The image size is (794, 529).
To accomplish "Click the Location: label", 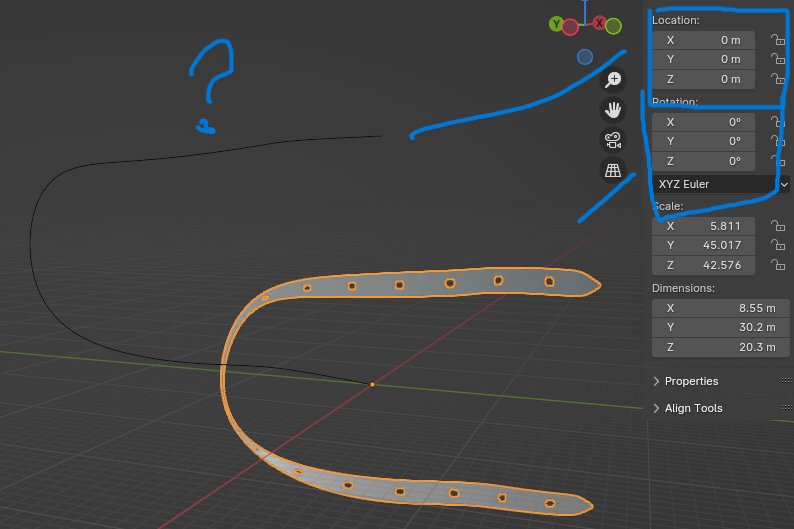I will [x=676, y=20].
